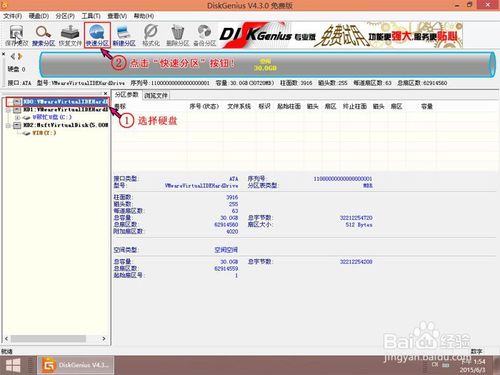This screenshot has height=375, width=500.
Task: Select HD1:VMwareVirtualIDEHardDrive in the disk tree
Action: pyautogui.click(x=66, y=109)
